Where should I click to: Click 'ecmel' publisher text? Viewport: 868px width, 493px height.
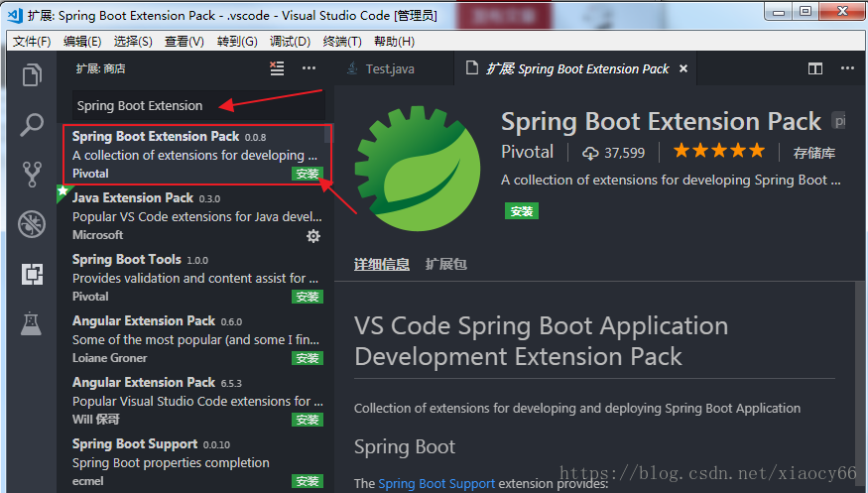[87, 481]
